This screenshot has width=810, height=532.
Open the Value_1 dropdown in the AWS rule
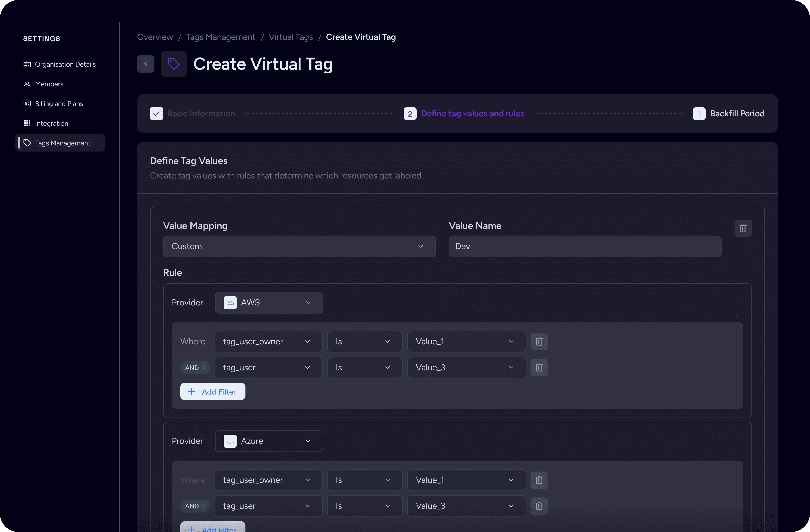click(x=466, y=341)
